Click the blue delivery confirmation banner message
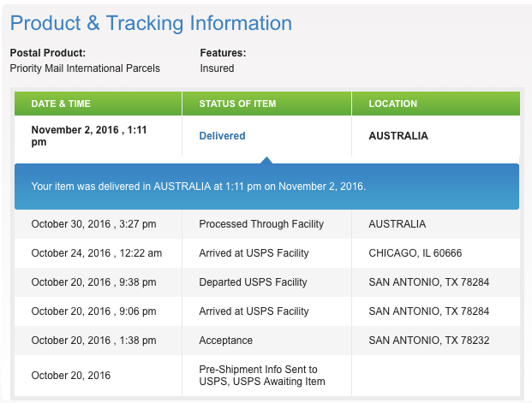Image resolution: width=532 pixels, height=403 pixels. coord(198,186)
